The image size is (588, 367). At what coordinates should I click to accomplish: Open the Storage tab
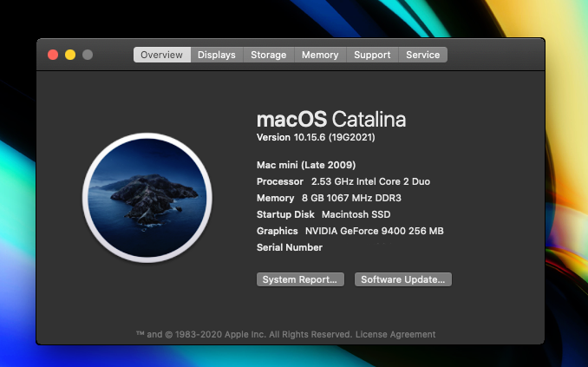tap(269, 55)
